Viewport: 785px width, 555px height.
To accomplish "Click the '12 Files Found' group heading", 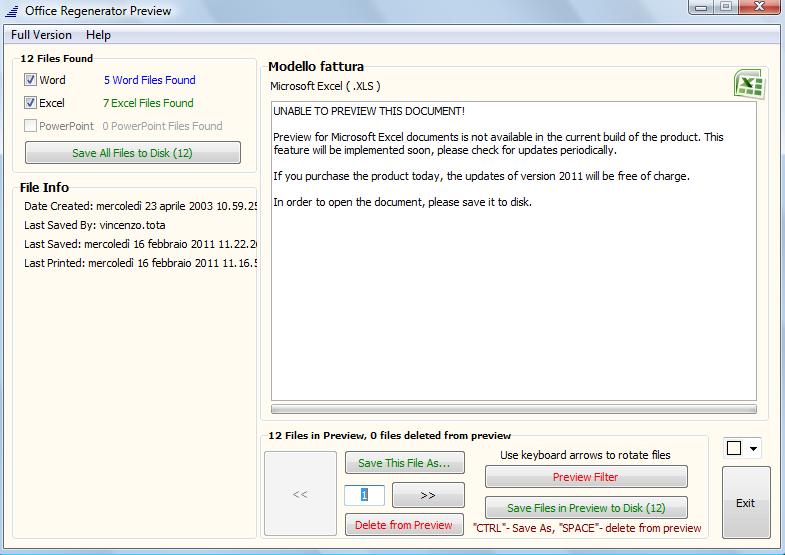I will coord(57,59).
